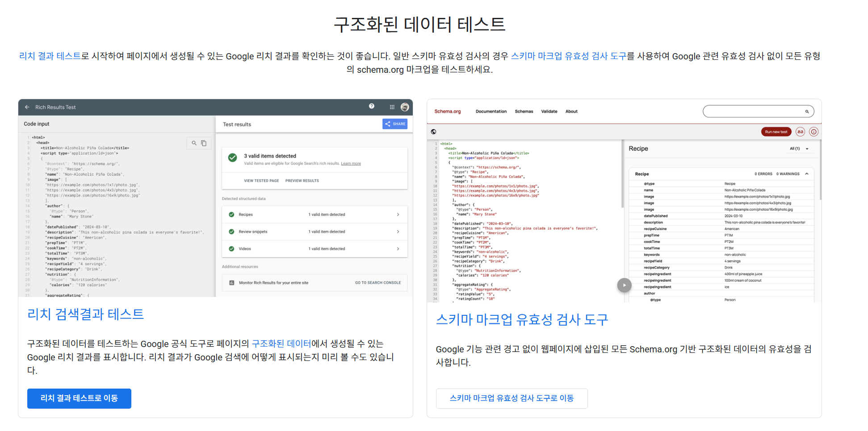Click the 구조화된 데이터 link in the card description
The image size is (868, 431).
[x=281, y=344]
